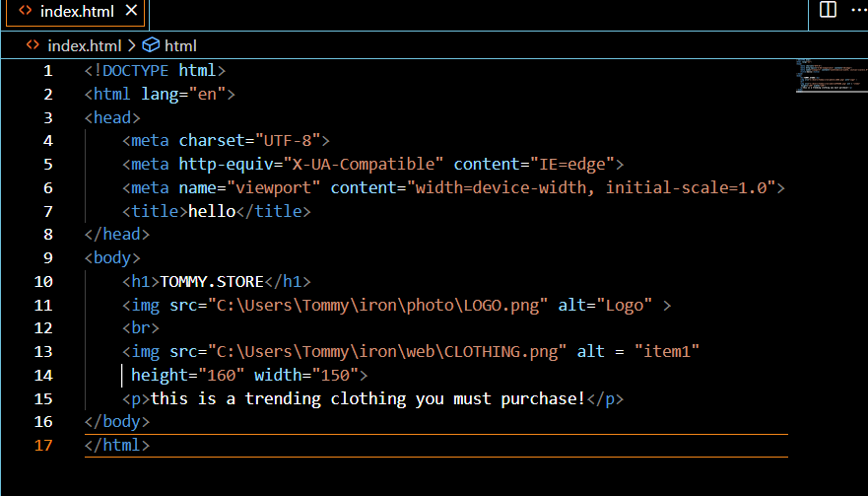868x496 pixels.
Task: Close the index.html editor tab
Action: 131,11
